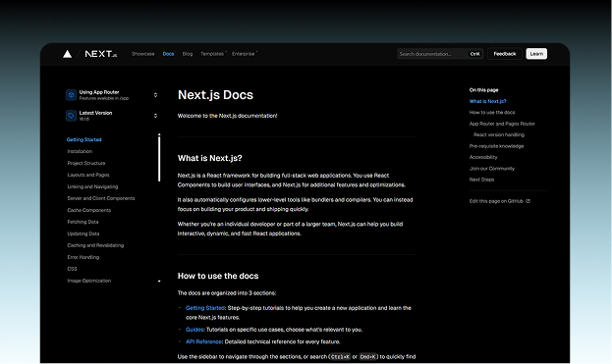This screenshot has width=612, height=364.
Task: Open Caching and Revalidating sidebar item
Action: (x=95, y=245)
